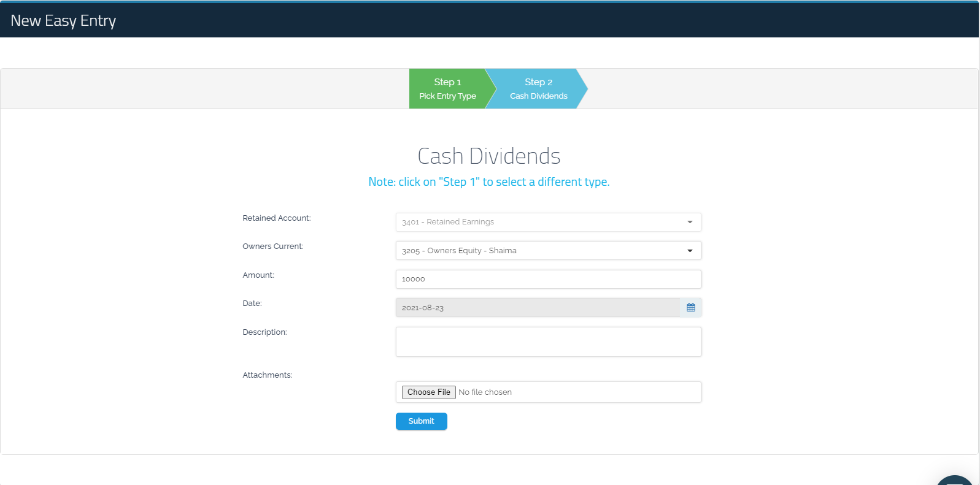Click the Choose File button
This screenshot has width=980, height=485.
point(428,392)
